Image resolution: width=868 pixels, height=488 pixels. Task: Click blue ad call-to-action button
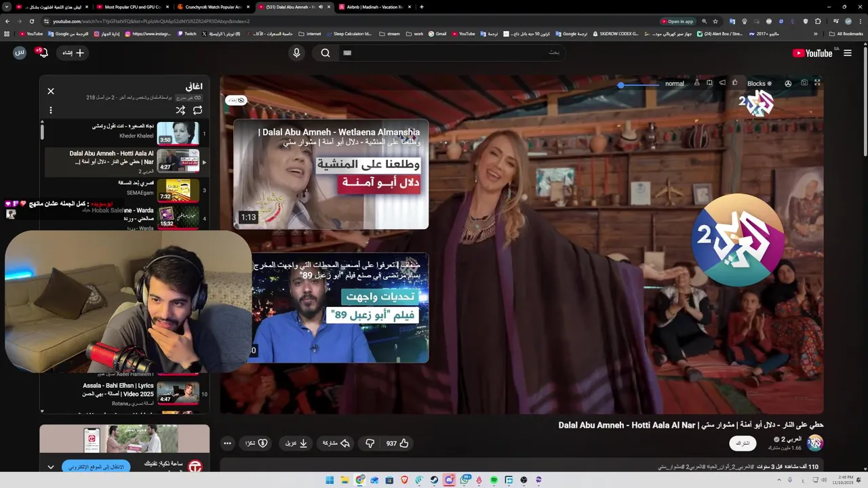(x=96, y=466)
